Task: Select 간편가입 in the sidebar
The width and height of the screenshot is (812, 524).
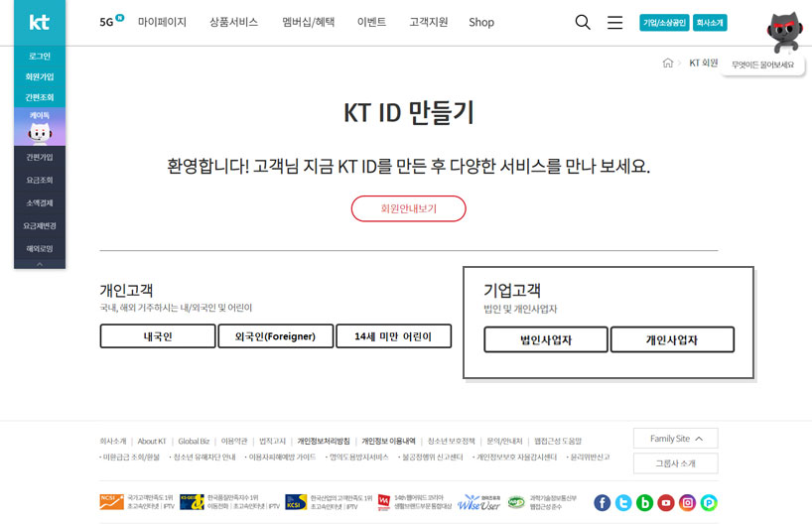Action: [40, 157]
